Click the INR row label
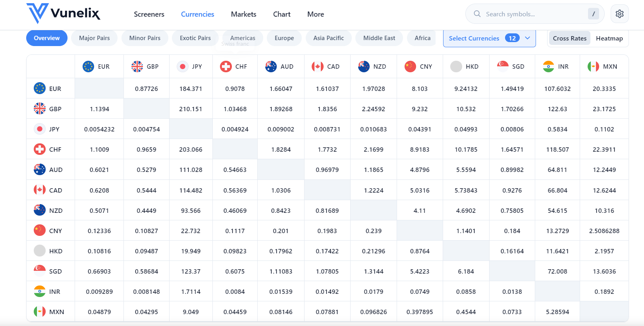The height and width of the screenshot is (326, 644). tap(55, 291)
